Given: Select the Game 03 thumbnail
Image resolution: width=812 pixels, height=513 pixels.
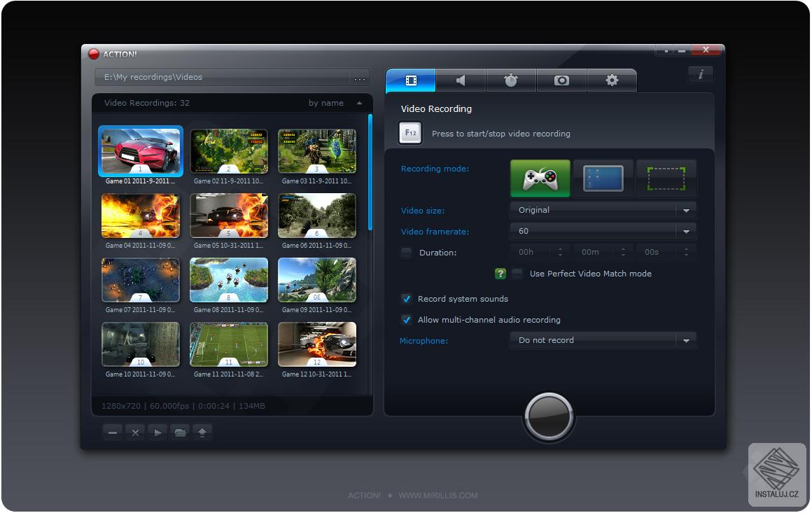Looking at the screenshot, I should (x=317, y=150).
